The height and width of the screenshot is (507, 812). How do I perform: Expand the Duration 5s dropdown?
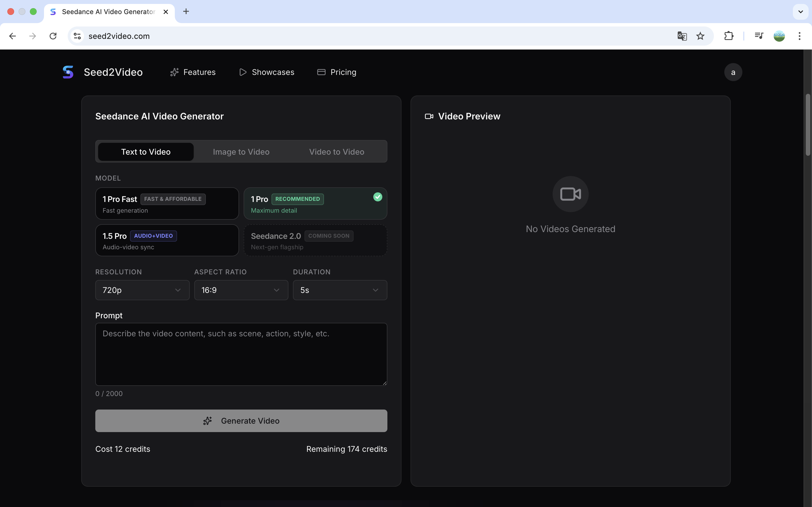point(339,290)
